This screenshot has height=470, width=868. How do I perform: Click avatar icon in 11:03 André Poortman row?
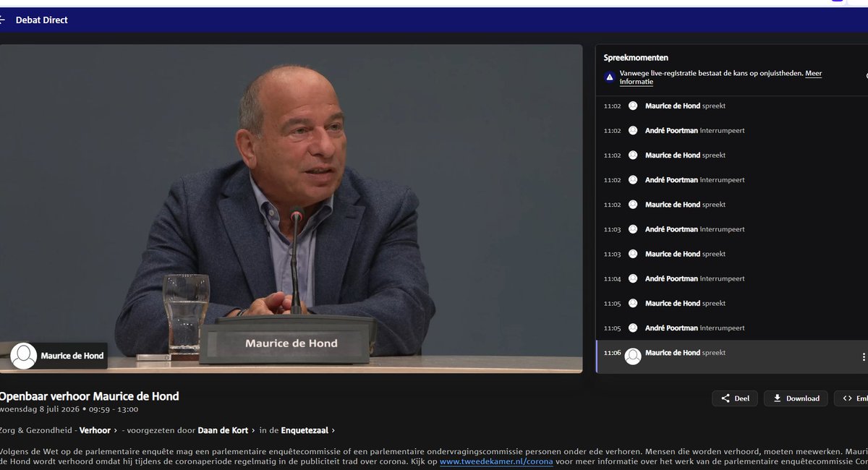pos(633,229)
